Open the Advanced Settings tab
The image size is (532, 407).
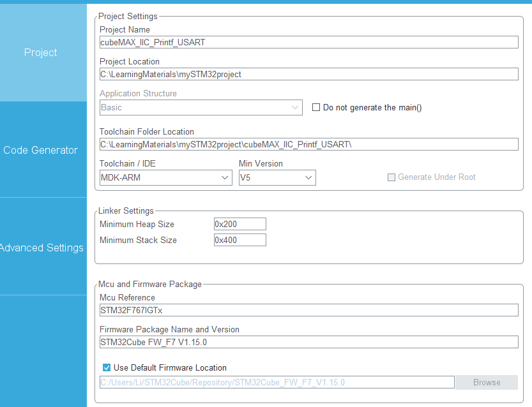[x=43, y=248]
